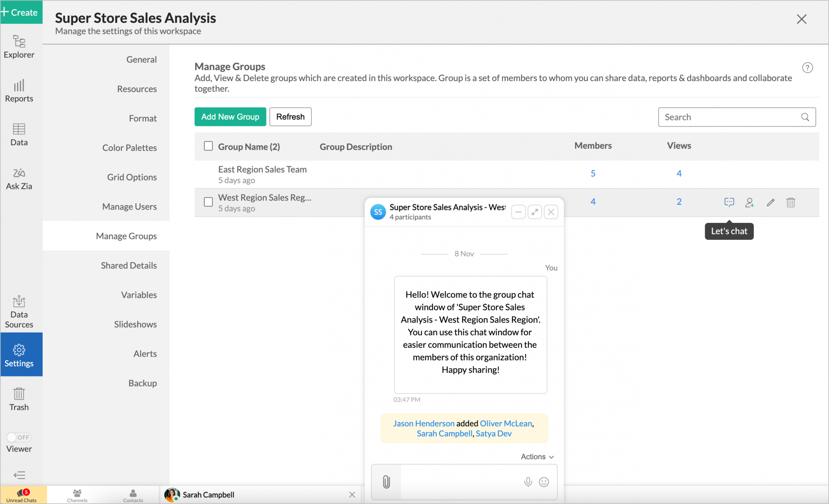829x504 pixels.
Task: Click the trash delete icon in West Region row
Action: tap(791, 202)
